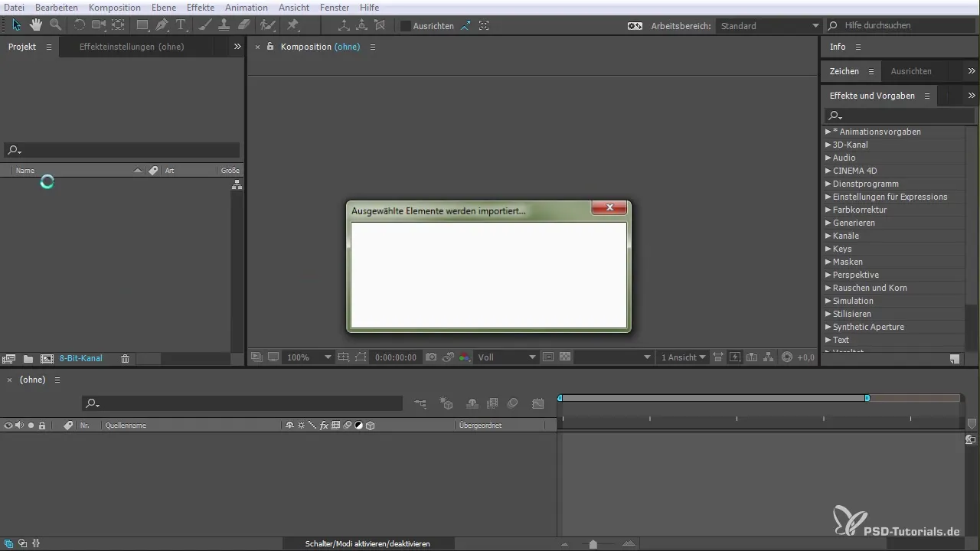The width and height of the screenshot is (980, 551).
Task: Select the Hand tool
Action: pos(36,25)
